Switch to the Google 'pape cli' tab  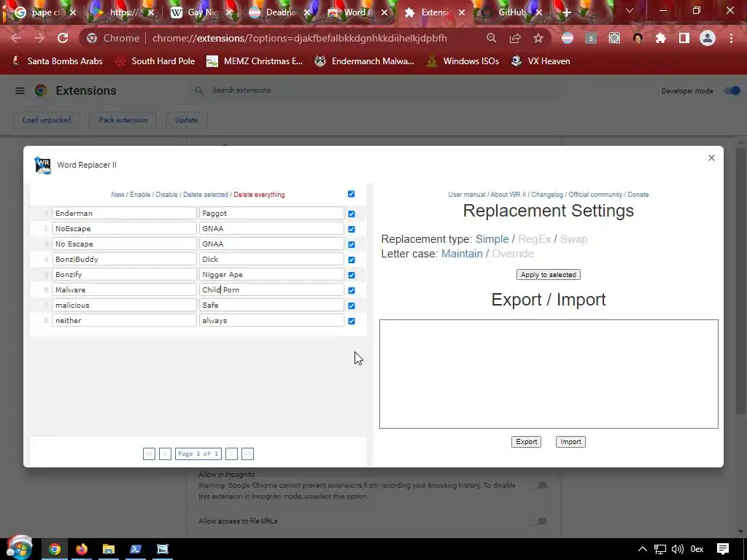46,12
